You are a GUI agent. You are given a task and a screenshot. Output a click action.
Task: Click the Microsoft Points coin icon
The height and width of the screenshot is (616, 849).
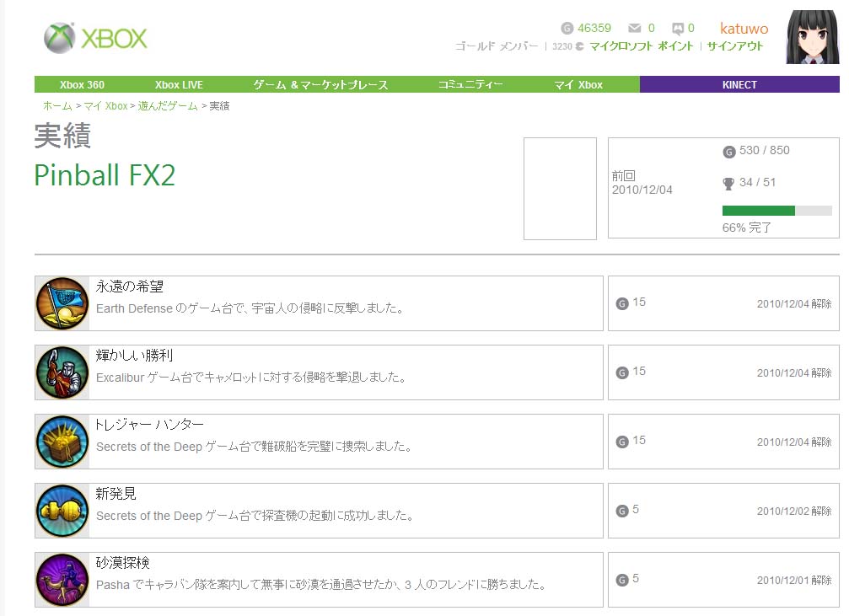point(579,46)
